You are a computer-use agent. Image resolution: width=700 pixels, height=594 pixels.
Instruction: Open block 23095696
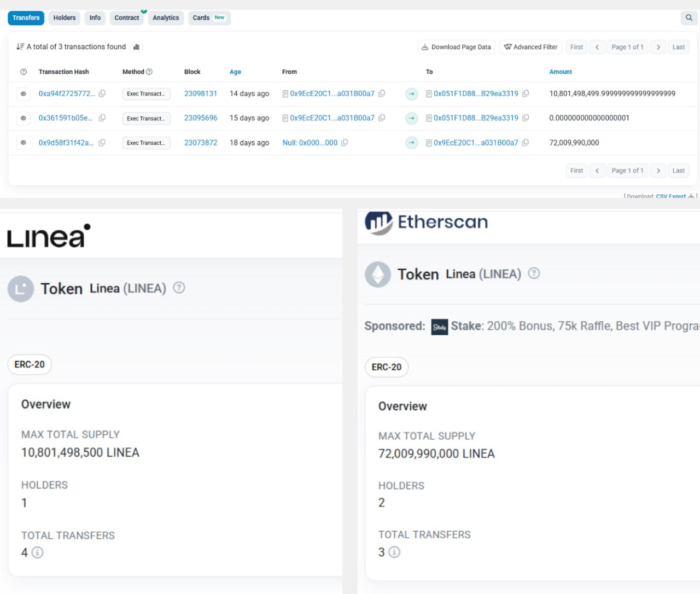click(201, 118)
